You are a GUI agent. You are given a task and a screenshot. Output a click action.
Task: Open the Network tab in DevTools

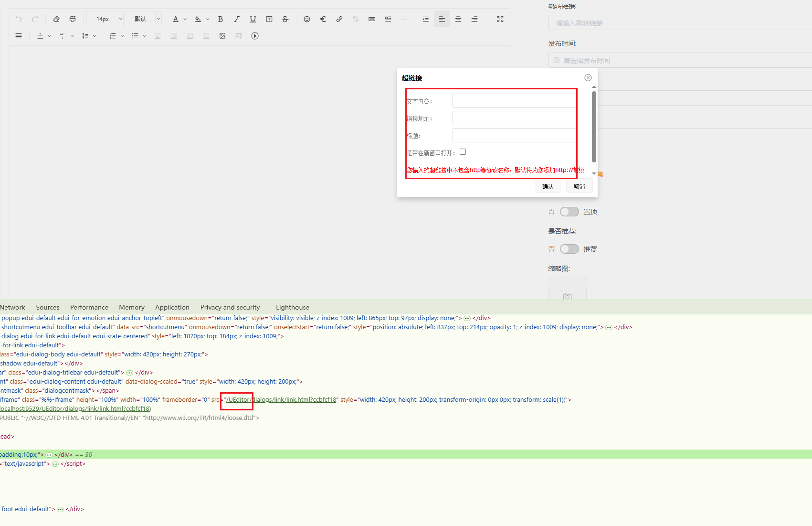(12, 307)
